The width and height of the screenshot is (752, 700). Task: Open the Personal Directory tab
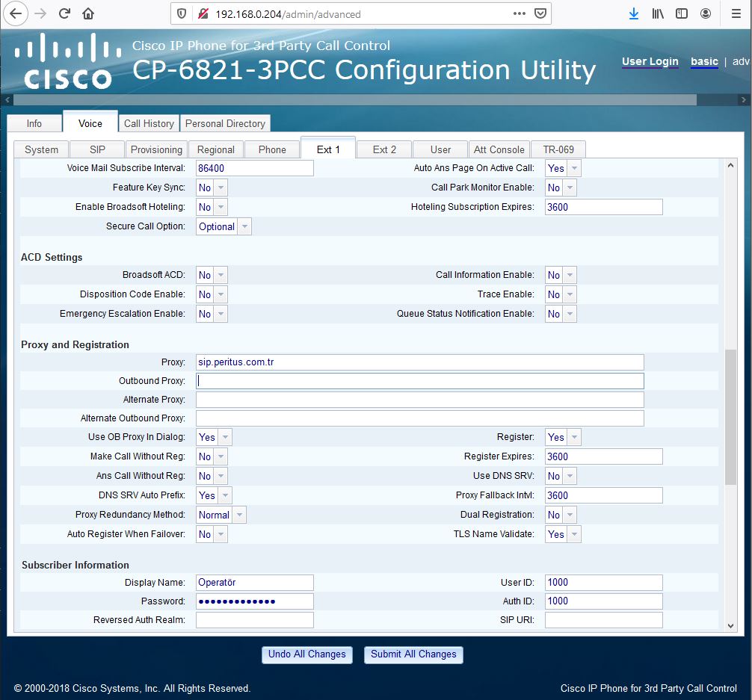click(x=225, y=124)
